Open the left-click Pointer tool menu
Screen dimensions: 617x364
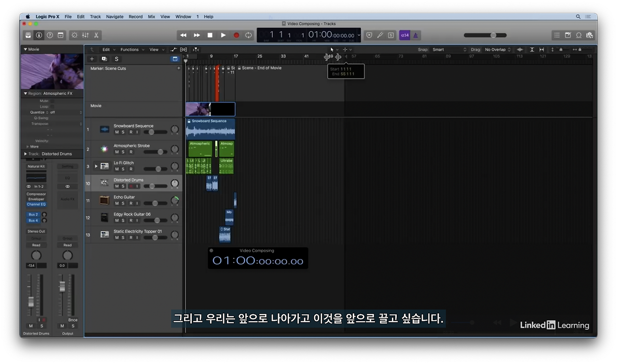pos(334,50)
